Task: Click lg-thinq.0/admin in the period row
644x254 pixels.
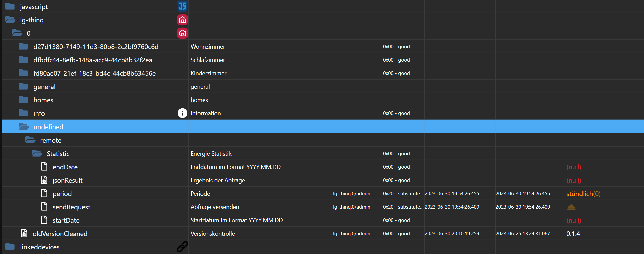Action: point(352,194)
